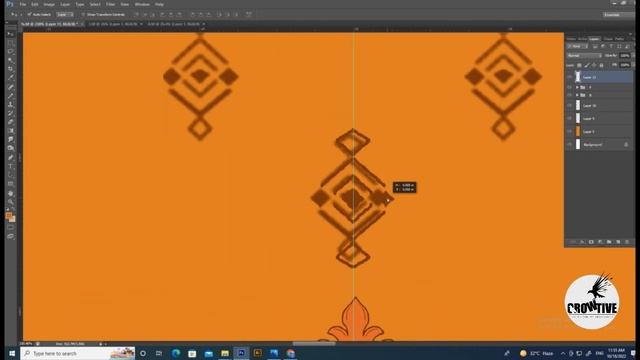The image size is (640, 360).
Task: Click the Add layer mask icon
Action: click(591, 242)
